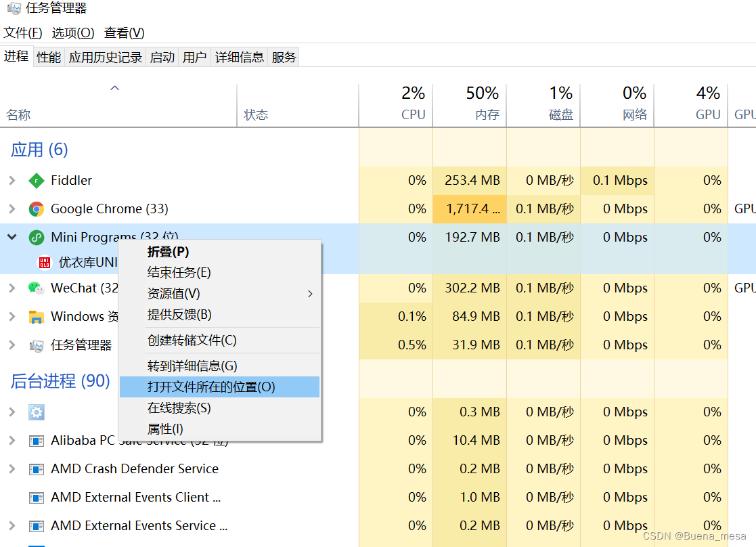The height and width of the screenshot is (547, 756).
Task: Sort by the 内存 column header
Action: [470, 106]
